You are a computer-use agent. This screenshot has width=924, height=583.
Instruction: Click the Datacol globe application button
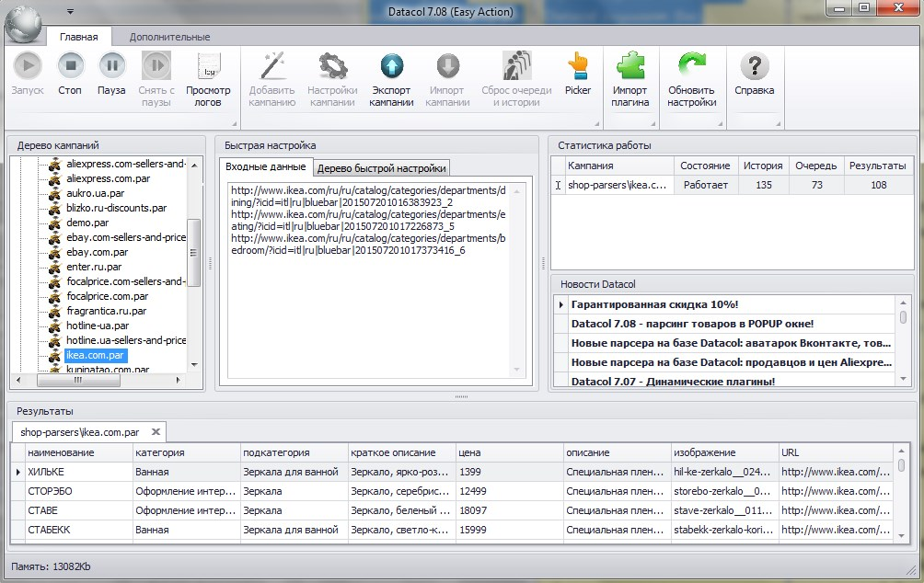pos(24,24)
